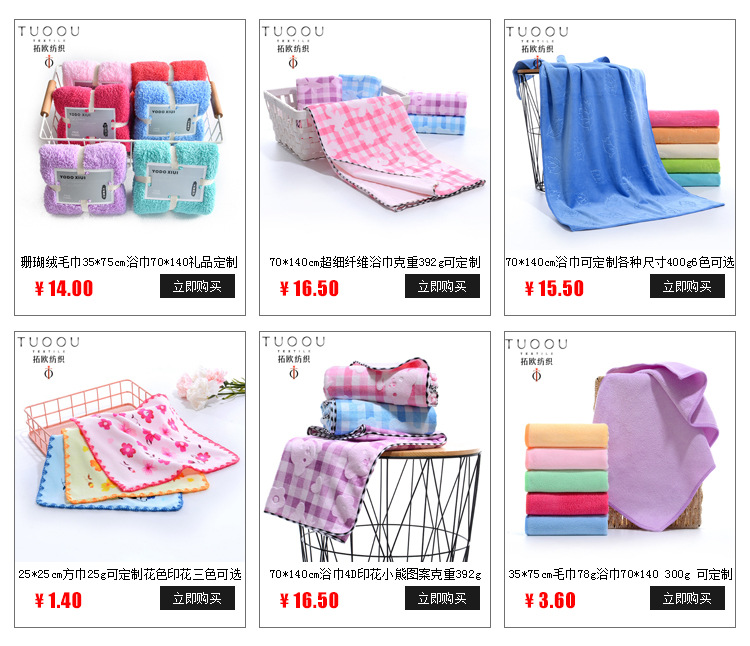Click buy button for ¥3.60 towel

coord(687,598)
